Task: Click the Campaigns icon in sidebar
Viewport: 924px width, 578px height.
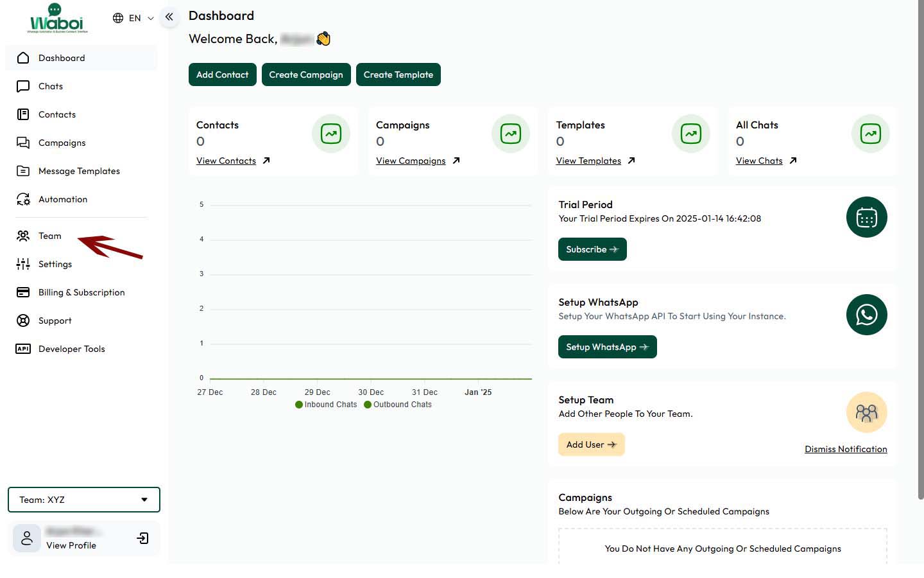Action: tap(23, 143)
